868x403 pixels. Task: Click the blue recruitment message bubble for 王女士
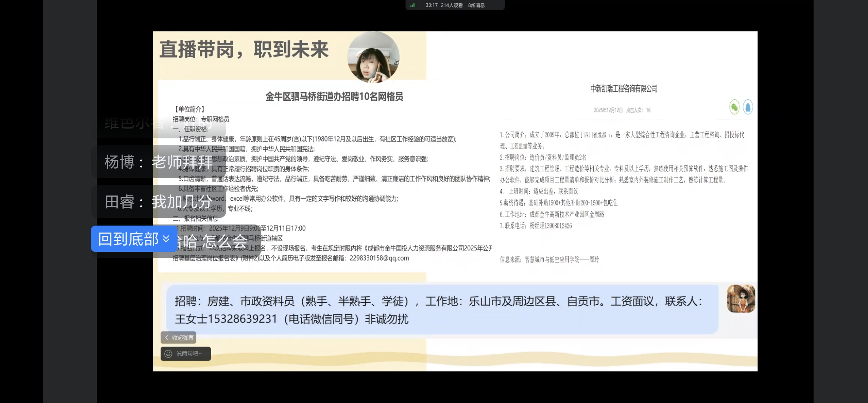pyautogui.click(x=442, y=310)
